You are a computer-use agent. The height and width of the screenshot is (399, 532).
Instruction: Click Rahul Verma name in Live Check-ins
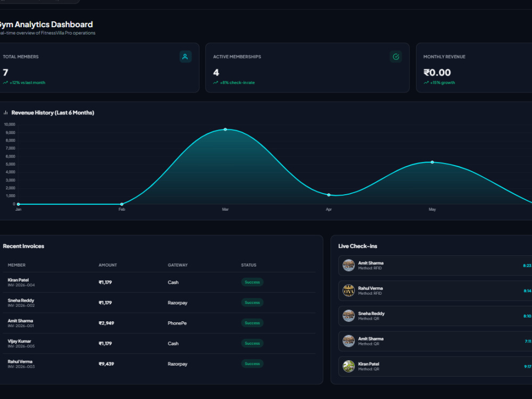click(370, 288)
